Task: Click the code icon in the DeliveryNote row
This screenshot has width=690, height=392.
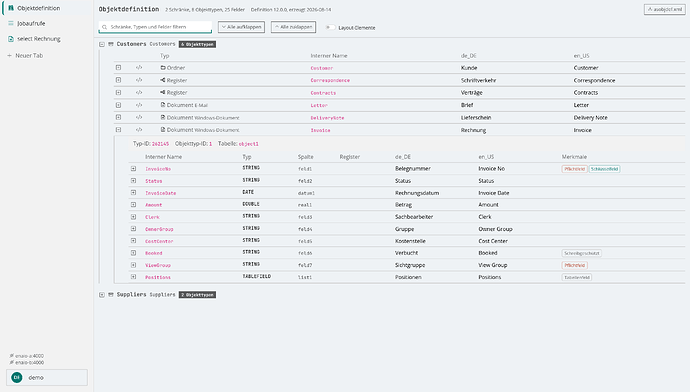Action: point(139,117)
